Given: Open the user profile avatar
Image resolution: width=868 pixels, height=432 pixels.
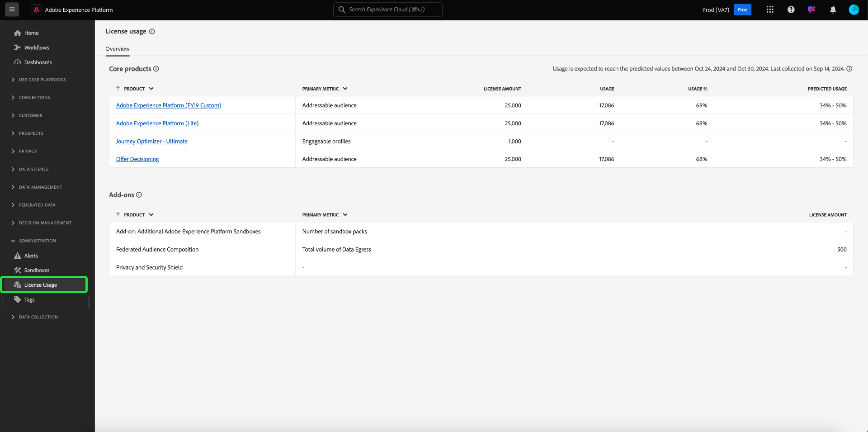Looking at the screenshot, I should (x=854, y=9).
